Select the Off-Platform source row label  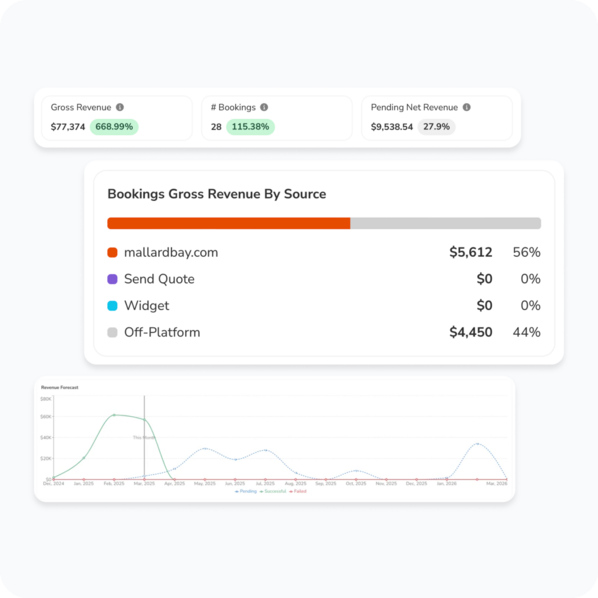click(162, 332)
